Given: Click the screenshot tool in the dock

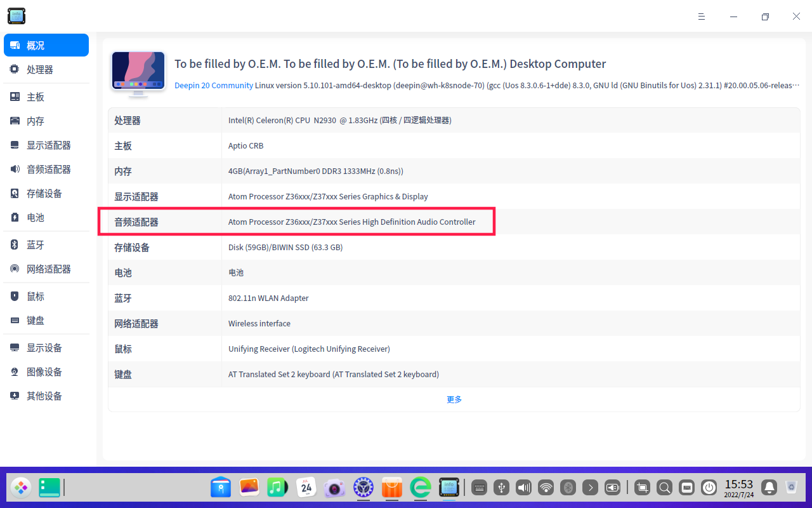Looking at the screenshot, I should click(x=643, y=488).
